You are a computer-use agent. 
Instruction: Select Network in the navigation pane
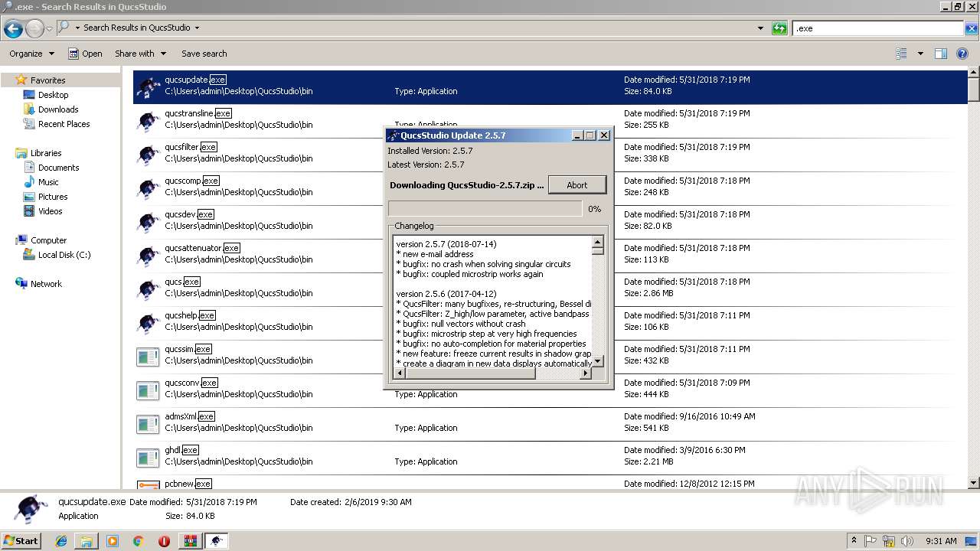pyautogui.click(x=46, y=284)
